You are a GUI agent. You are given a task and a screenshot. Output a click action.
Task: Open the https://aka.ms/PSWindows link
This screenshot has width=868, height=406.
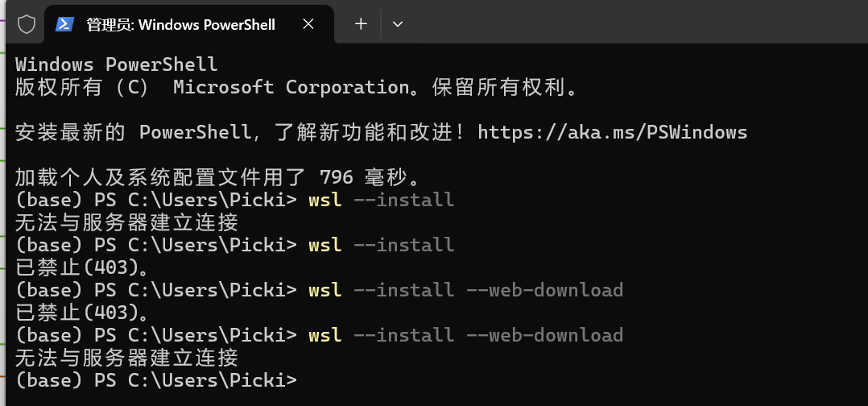click(x=612, y=132)
